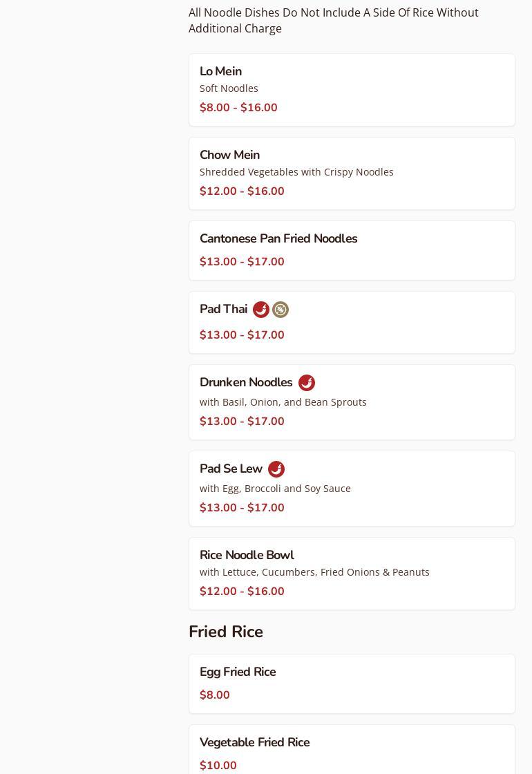Choose the Drunken Noodles title
The width and height of the screenshot is (532, 774).
246,382
